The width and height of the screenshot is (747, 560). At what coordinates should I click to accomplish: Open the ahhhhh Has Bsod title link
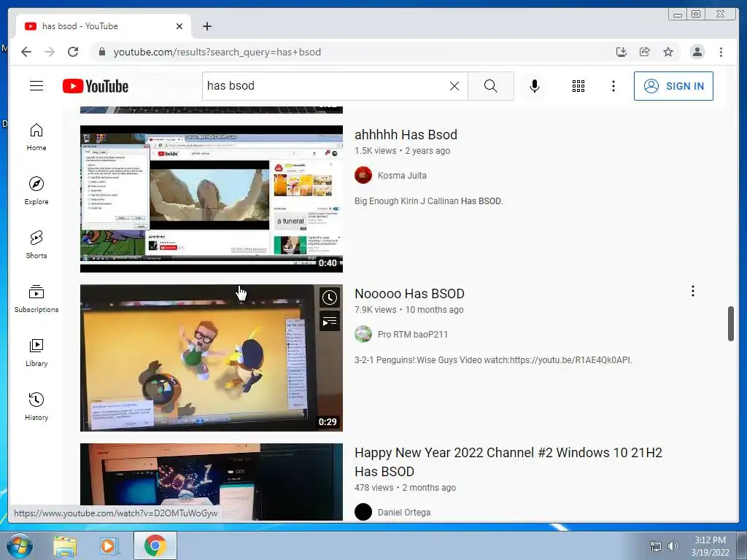click(x=406, y=135)
